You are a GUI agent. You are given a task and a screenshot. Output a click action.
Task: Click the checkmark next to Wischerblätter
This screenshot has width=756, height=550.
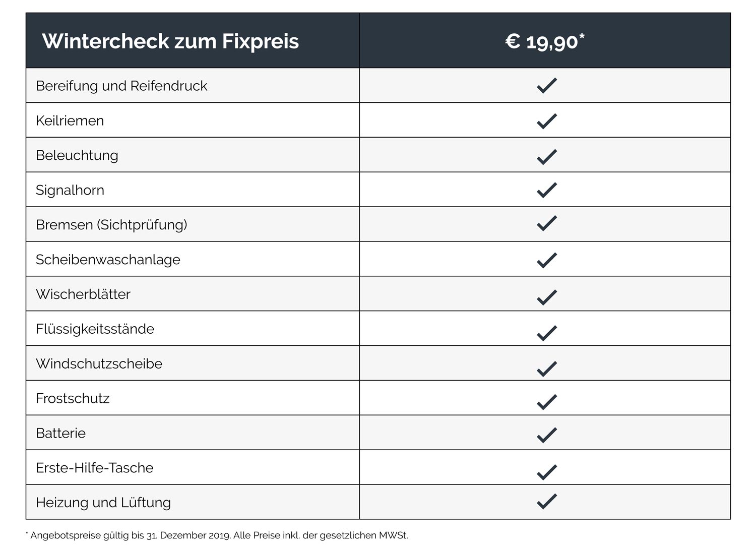(546, 297)
